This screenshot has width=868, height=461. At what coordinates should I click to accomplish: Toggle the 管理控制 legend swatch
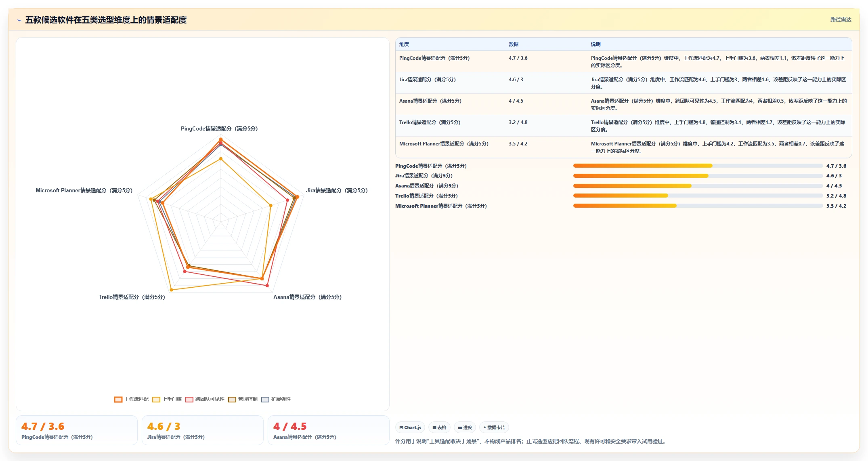point(232,399)
